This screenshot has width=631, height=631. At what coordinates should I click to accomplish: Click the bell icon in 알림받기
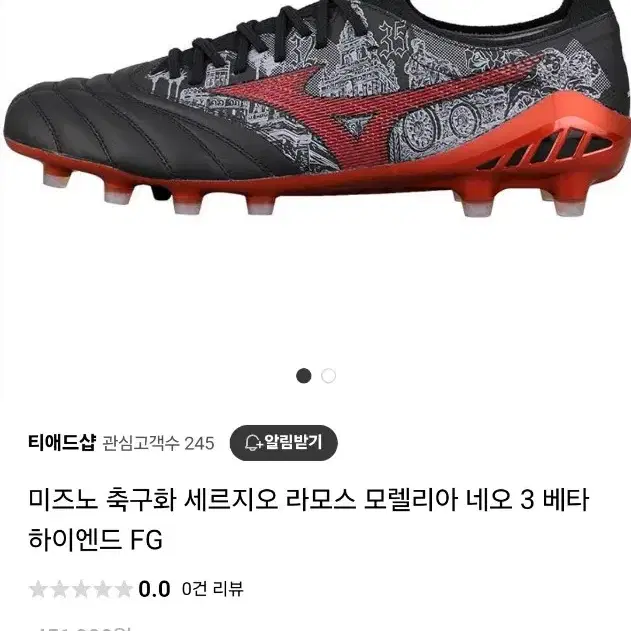(253, 443)
